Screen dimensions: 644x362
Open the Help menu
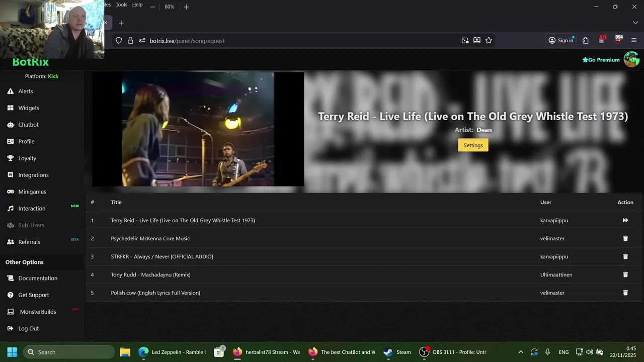(x=137, y=5)
